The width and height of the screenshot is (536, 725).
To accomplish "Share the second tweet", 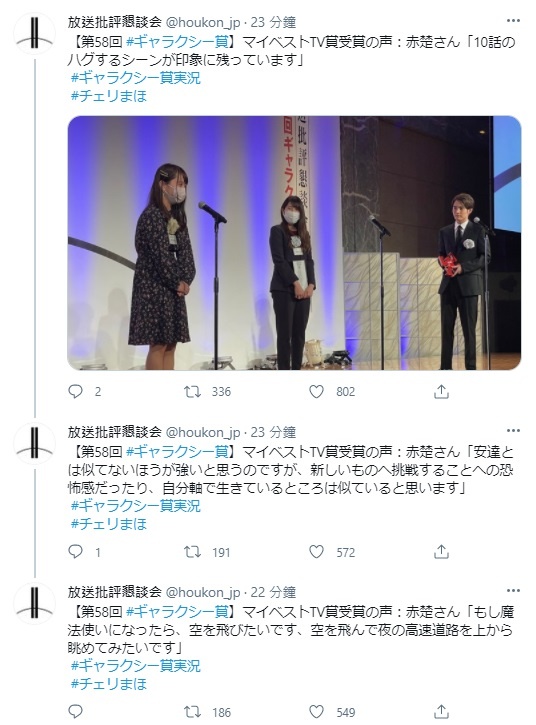I will 441,552.
